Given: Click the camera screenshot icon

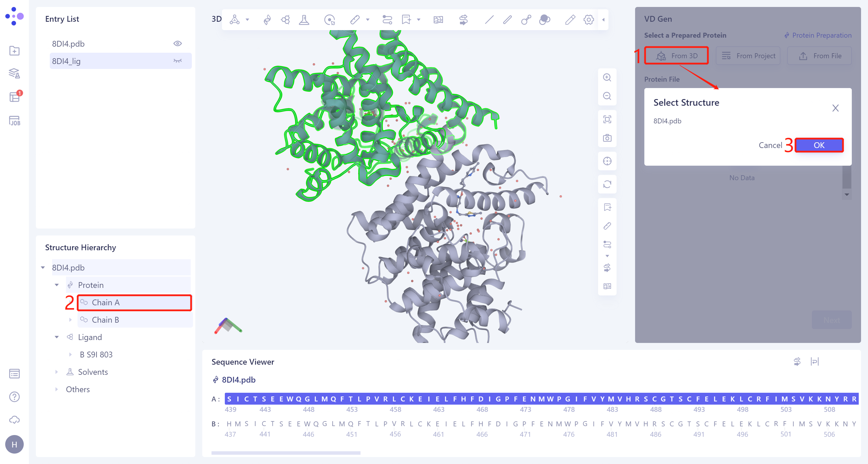Looking at the screenshot, I should tap(607, 138).
